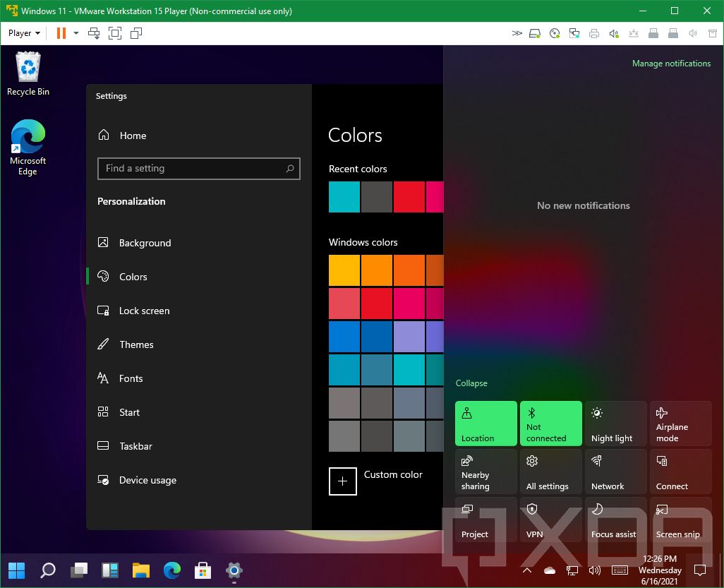724x588 pixels.
Task: Show hidden tray icons chevron
Action: pos(527,570)
